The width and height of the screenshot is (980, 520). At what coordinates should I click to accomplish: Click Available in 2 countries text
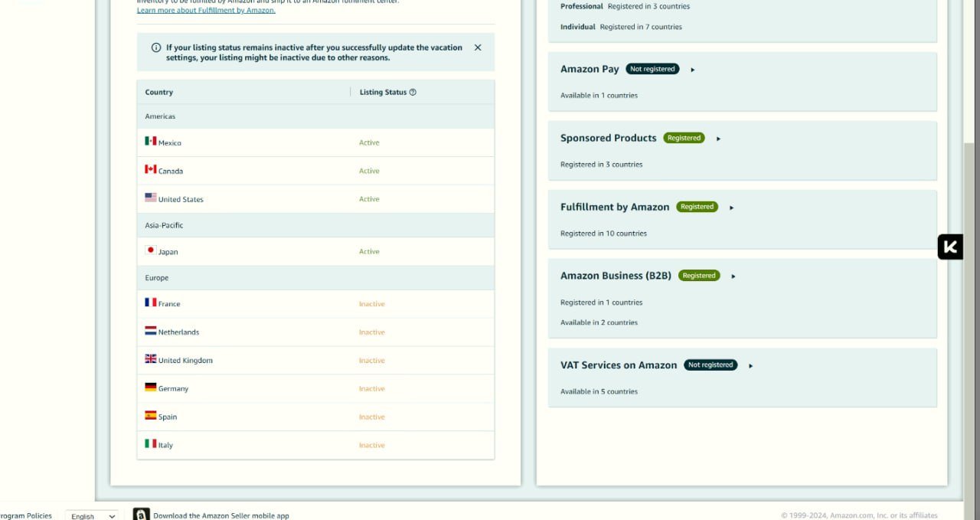599,322
